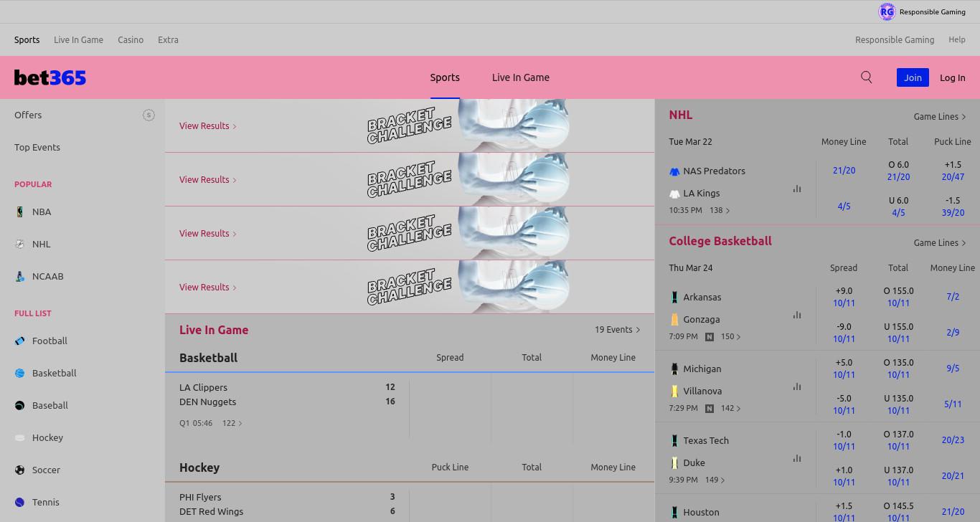Click the Join button
The height and width of the screenshot is (522, 980).
point(913,77)
